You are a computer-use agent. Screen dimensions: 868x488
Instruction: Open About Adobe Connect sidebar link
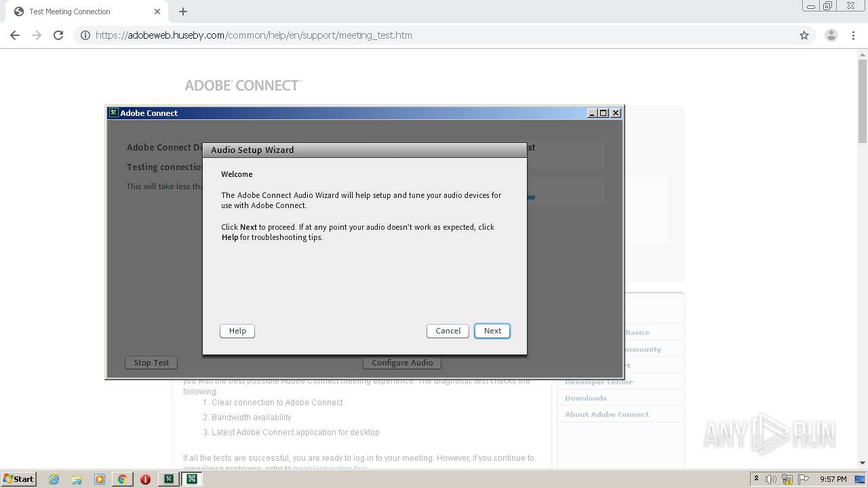pyautogui.click(x=607, y=414)
